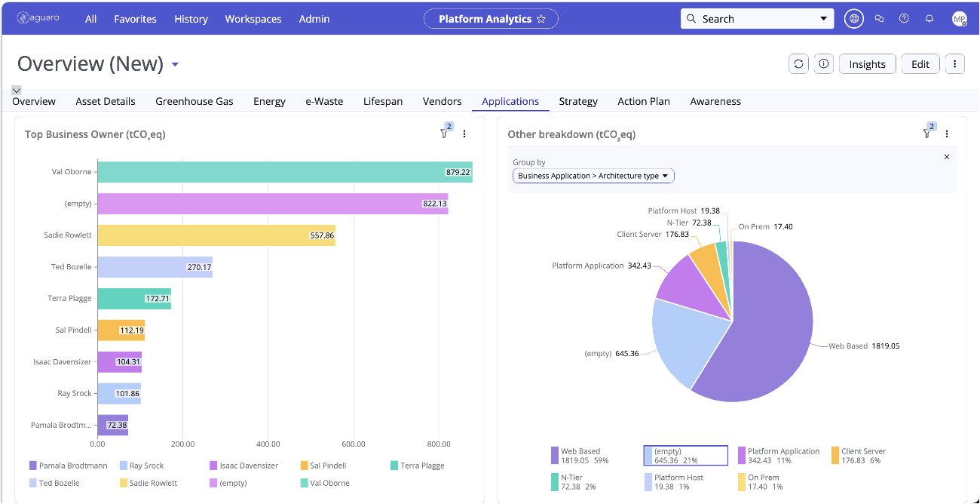Screen dimensions: 980x504
Task: Click inside the Search field
Action: [x=746, y=18]
